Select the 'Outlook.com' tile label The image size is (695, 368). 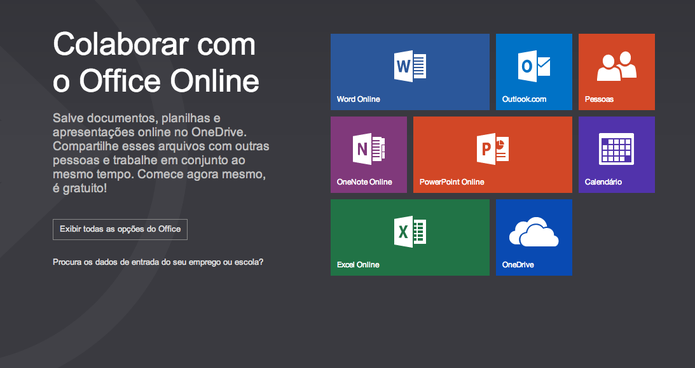pos(524,99)
